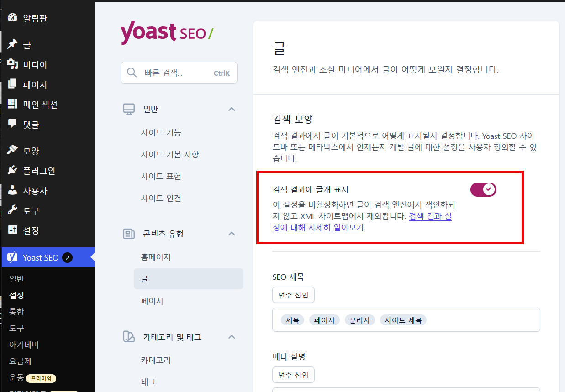Click the 플러그인 plug icon
The width and height of the screenshot is (565, 392).
tap(13, 171)
